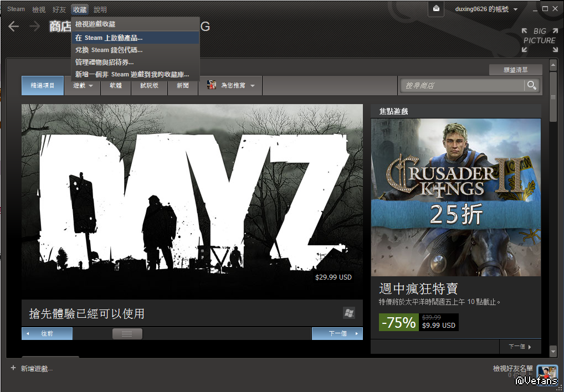The height and width of the screenshot is (392, 564).
Task: Expand the 為您推薦 dropdown arrow
Action: 253,86
